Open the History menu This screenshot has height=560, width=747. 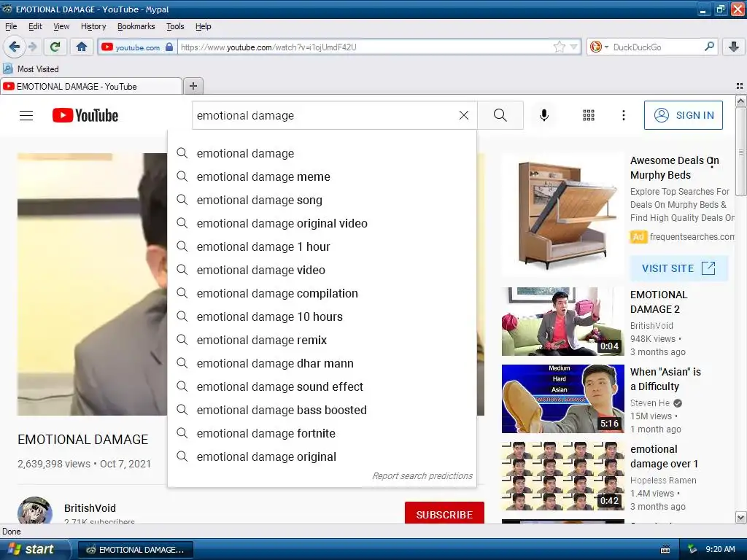[93, 26]
